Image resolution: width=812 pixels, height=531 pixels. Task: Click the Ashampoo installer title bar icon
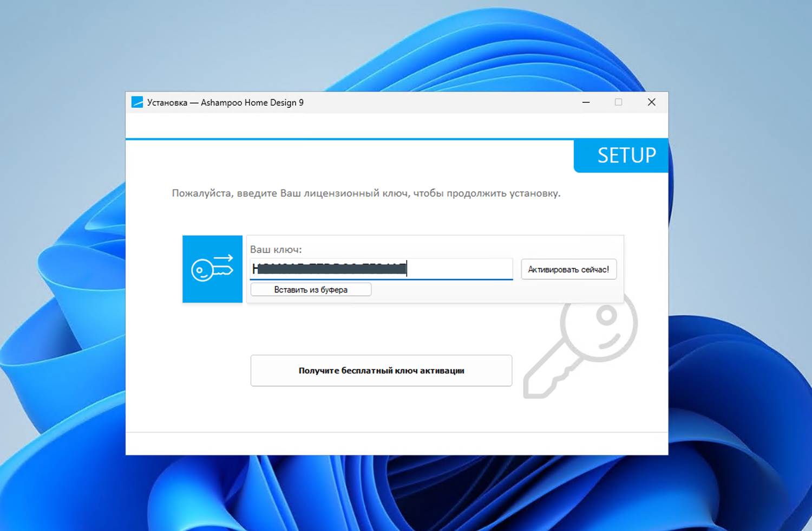tap(137, 102)
